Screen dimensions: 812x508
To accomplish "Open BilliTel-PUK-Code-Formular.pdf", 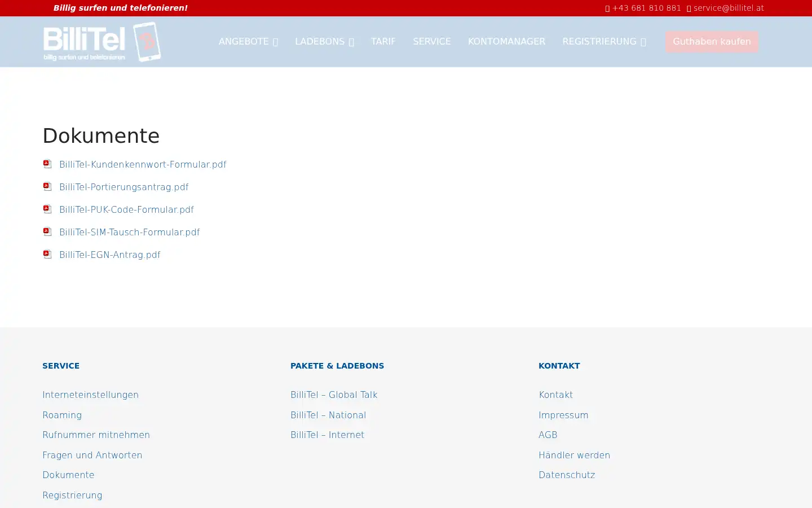I will click(126, 209).
